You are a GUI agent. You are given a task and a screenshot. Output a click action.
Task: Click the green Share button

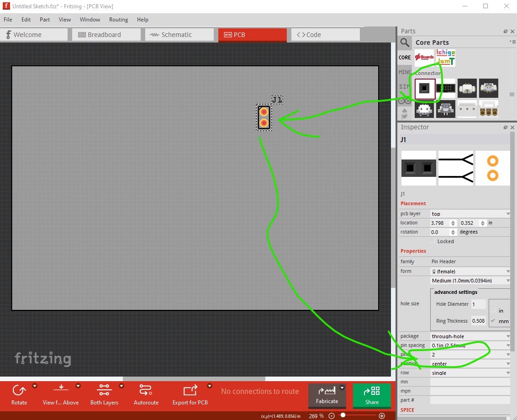point(372,395)
